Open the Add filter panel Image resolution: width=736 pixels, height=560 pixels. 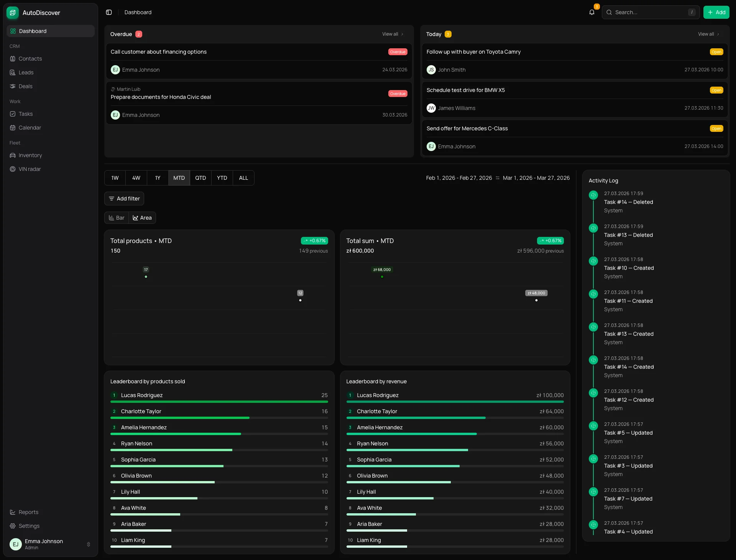coord(124,198)
